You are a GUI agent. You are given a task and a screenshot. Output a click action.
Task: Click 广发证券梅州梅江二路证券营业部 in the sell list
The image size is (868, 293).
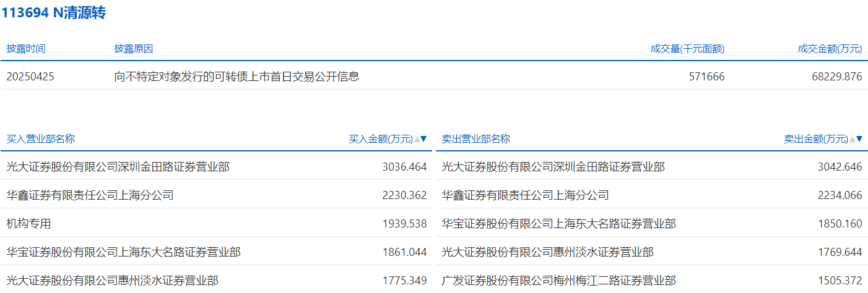point(558,281)
